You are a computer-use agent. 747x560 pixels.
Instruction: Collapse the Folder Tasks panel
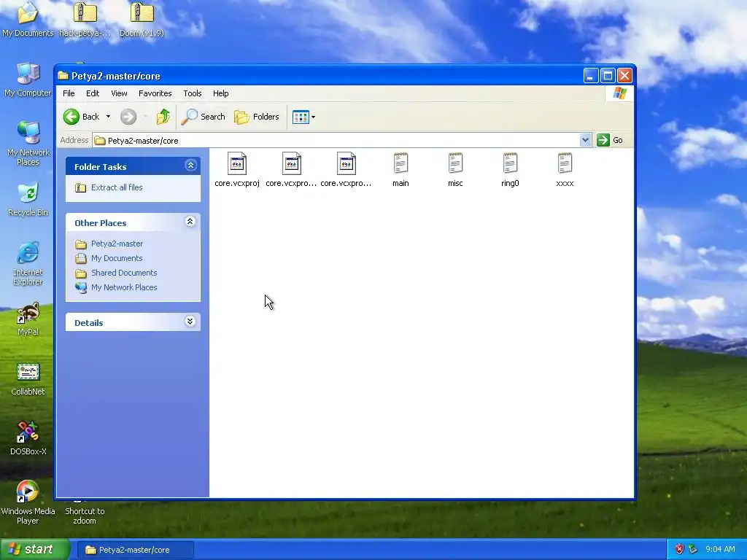click(190, 166)
